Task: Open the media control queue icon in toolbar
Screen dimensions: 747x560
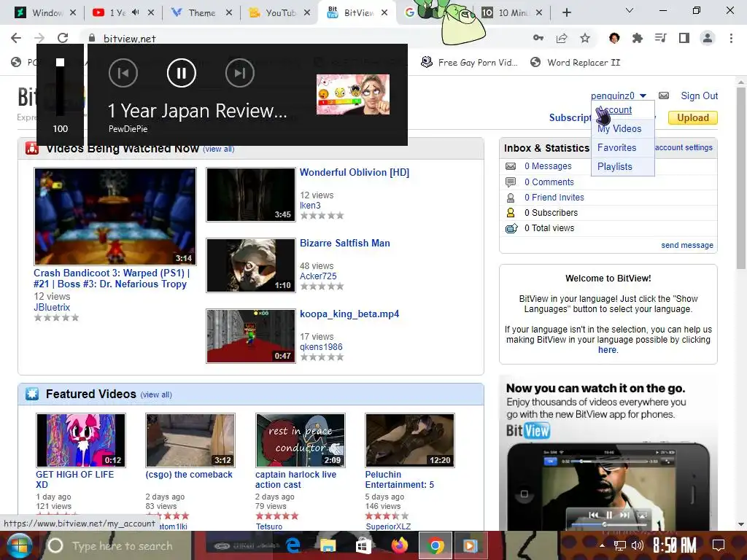Action: click(x=661, y=38)
